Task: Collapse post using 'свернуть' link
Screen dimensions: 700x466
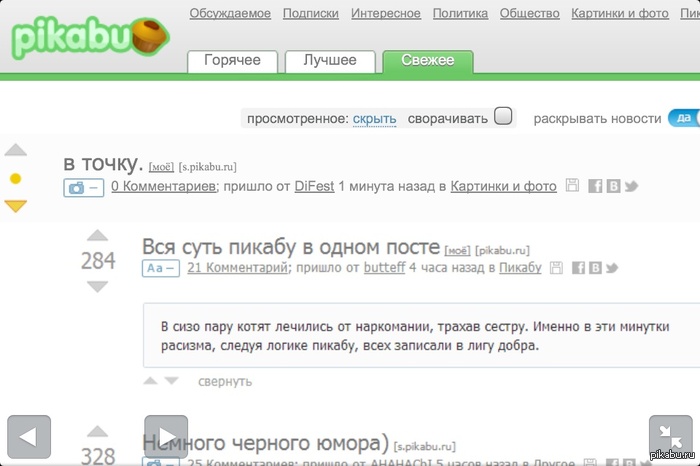Action: pos(224,381)
